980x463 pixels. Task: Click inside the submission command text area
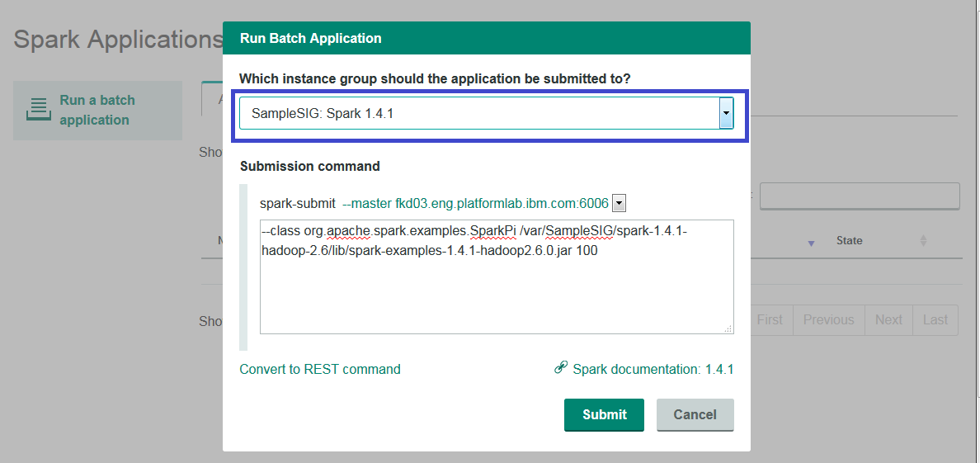(x=497, y=276)
